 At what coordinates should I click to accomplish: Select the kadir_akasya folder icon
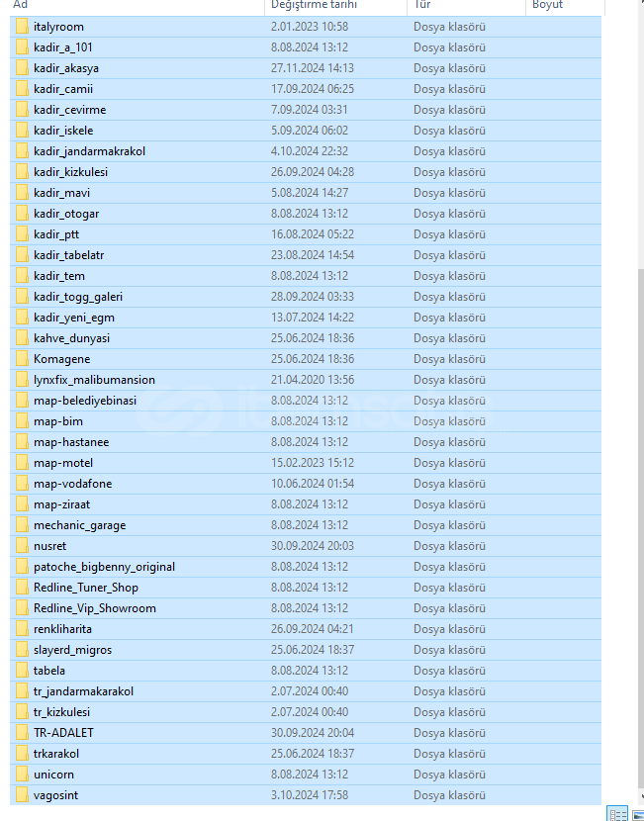tap(22, 68)
